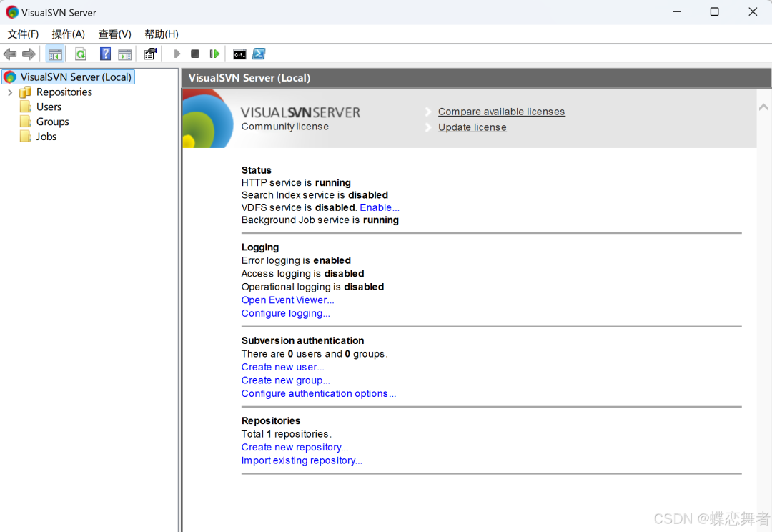This screenshot has height=532, width=772.
Task: Open the Properties toolbar icon
Action: [150, 54]
